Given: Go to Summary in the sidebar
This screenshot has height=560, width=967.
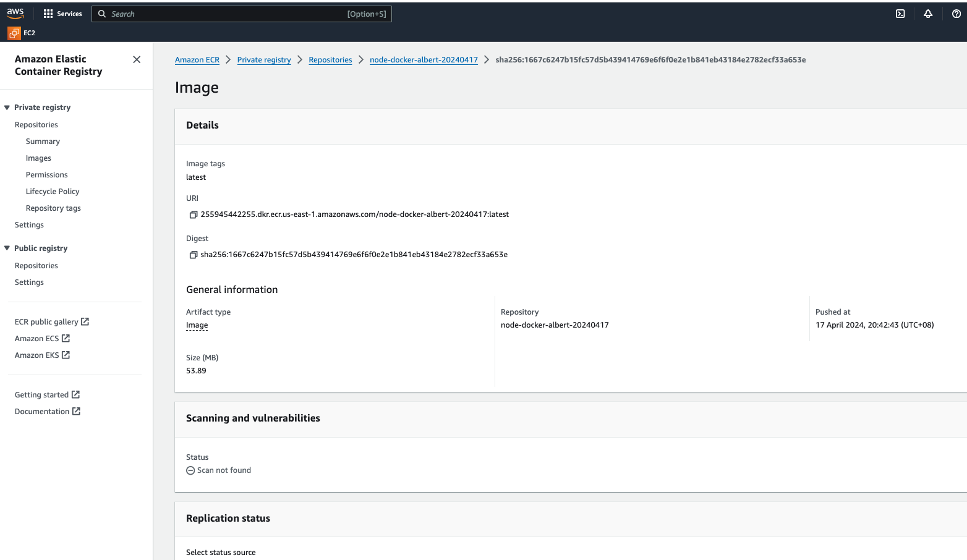Looking at the screenshot, I should [x=43, y=142].
